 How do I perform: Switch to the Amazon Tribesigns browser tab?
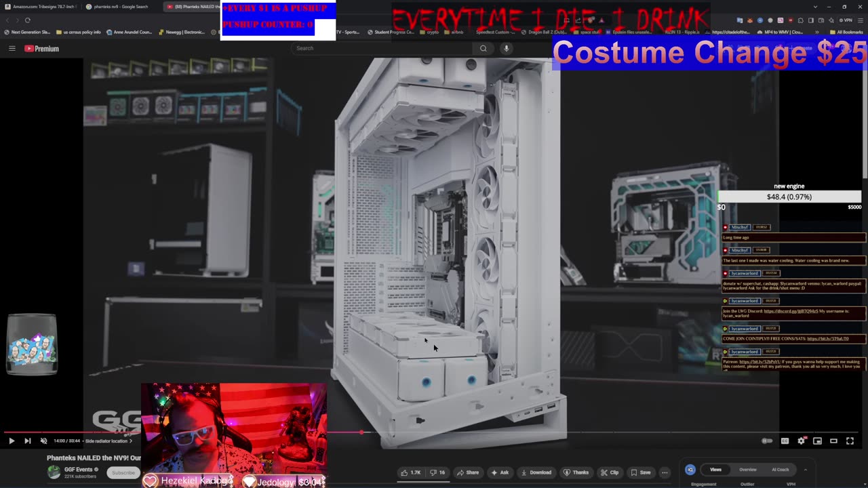point(42,7)
